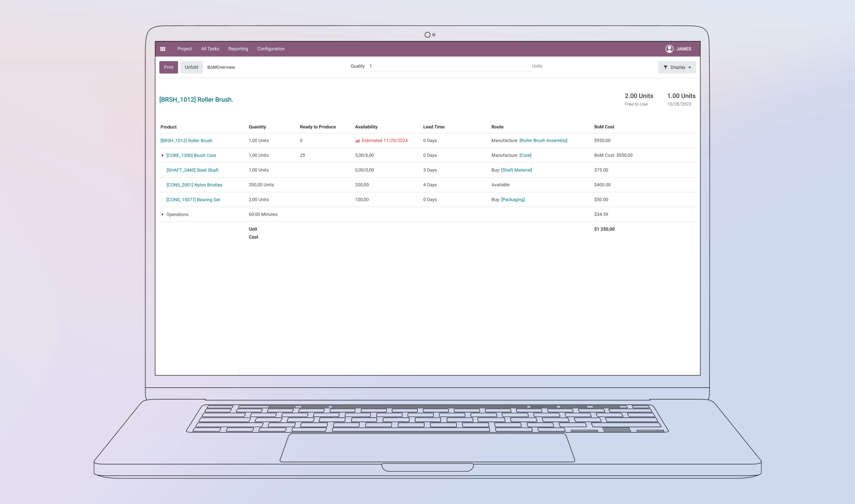855x504 pixels.
Task: Open the Configuration menu
Action: tap(271, 49)
